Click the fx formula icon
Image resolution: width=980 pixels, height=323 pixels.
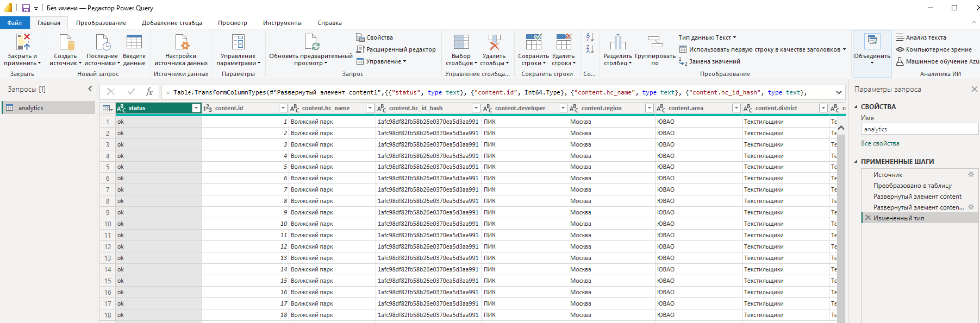pyautogui.click(x=149, y=92)
